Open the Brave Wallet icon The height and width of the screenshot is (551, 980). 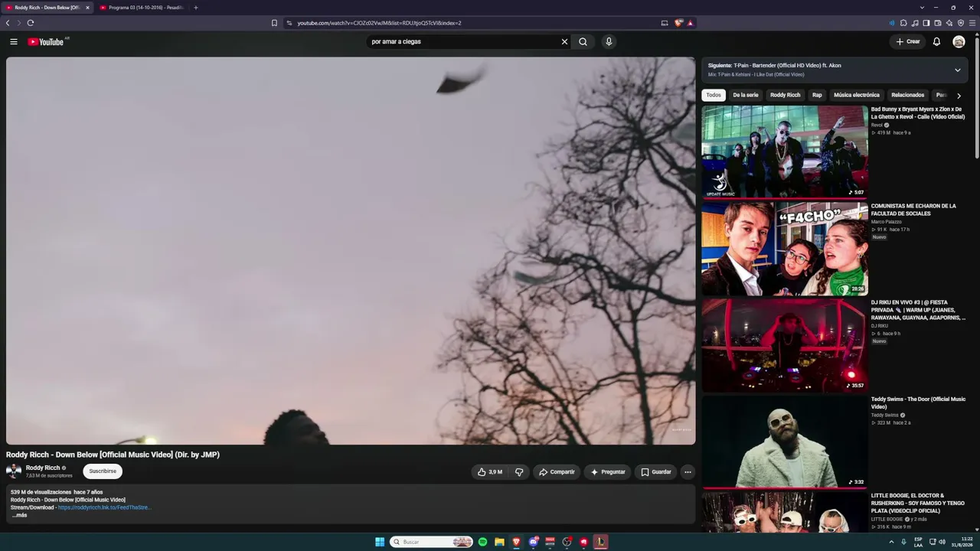(x=938, y=23)
